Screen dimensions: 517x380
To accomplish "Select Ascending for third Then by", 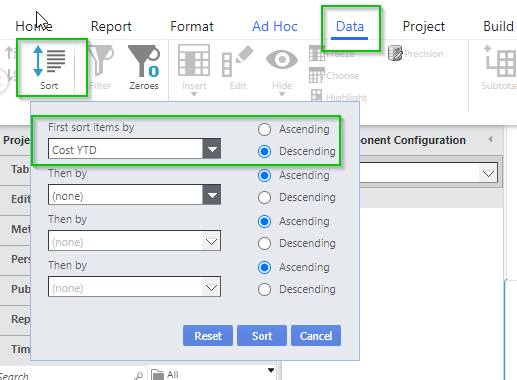I will click(264, 267).
